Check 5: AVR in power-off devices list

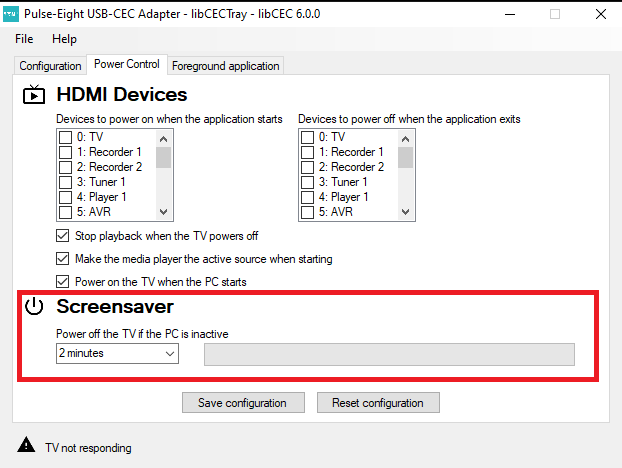point(307,212)
